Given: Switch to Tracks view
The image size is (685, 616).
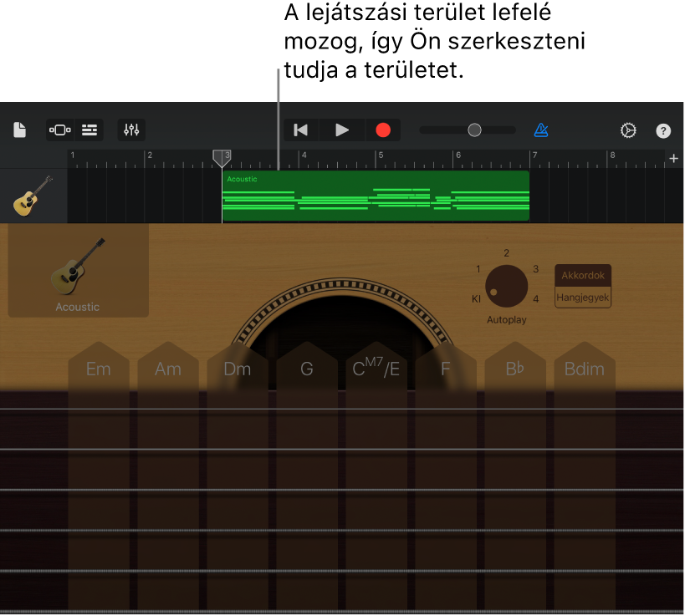Looking at the screenshot, I should (89, 130).
